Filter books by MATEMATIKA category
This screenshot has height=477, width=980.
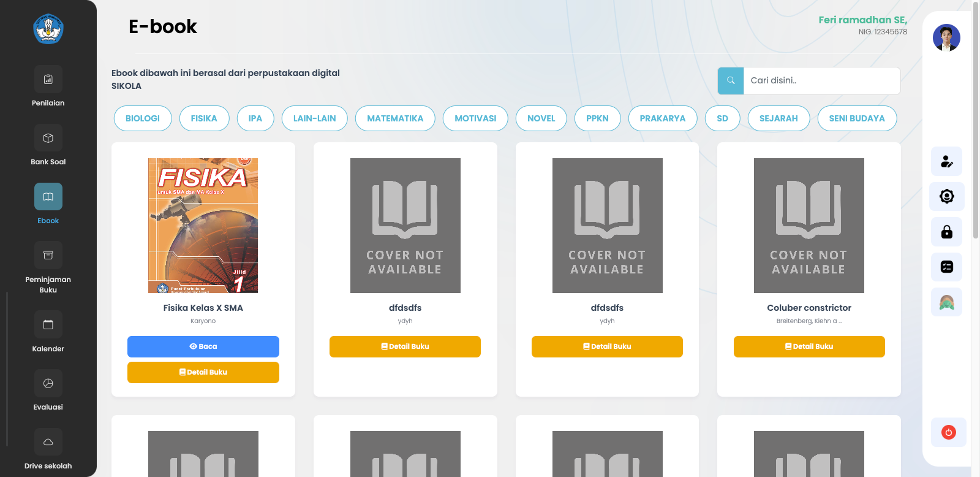[395, 118]
